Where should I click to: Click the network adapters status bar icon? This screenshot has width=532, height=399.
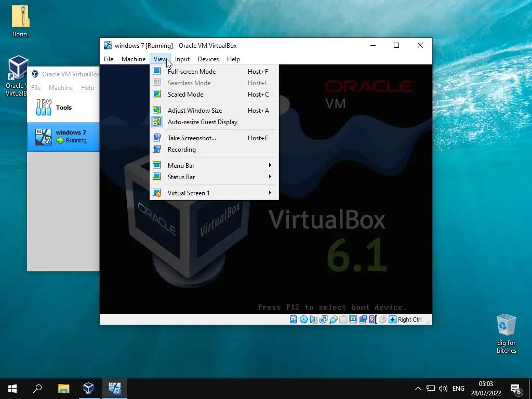323,320
